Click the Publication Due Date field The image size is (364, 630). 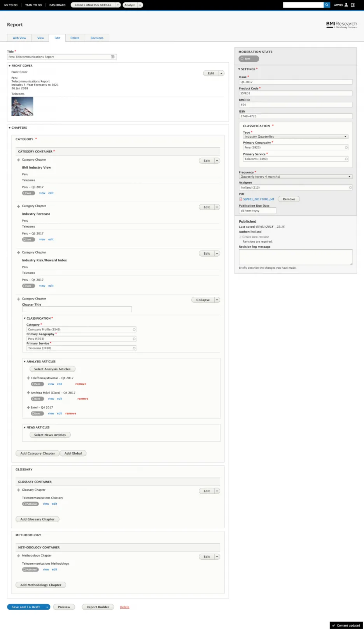point(257,211)
